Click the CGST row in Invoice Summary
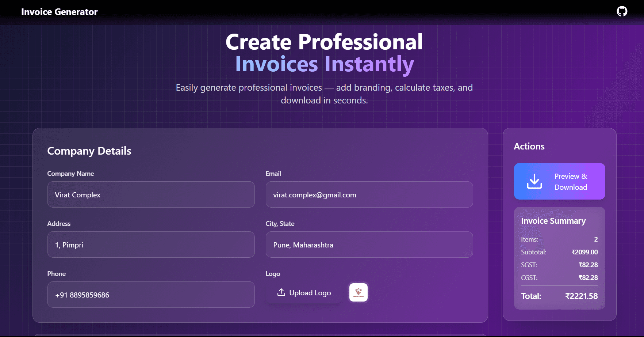Viewport: 644px width, 337px height. tap(559, 277)
